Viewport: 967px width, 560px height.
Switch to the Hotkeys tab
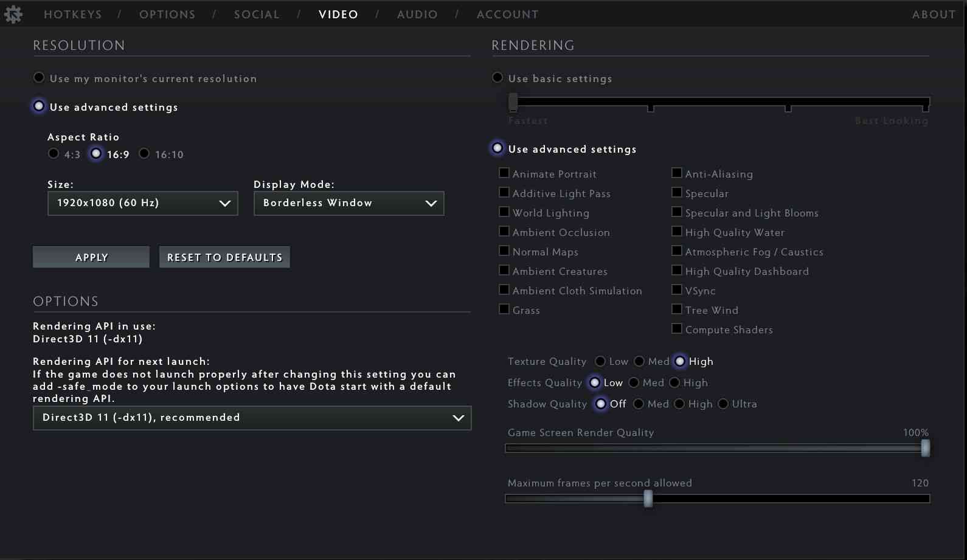[72, 14]
